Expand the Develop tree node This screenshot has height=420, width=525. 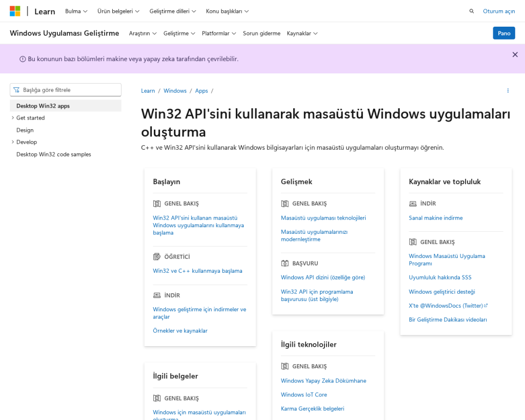click(13, 142)
